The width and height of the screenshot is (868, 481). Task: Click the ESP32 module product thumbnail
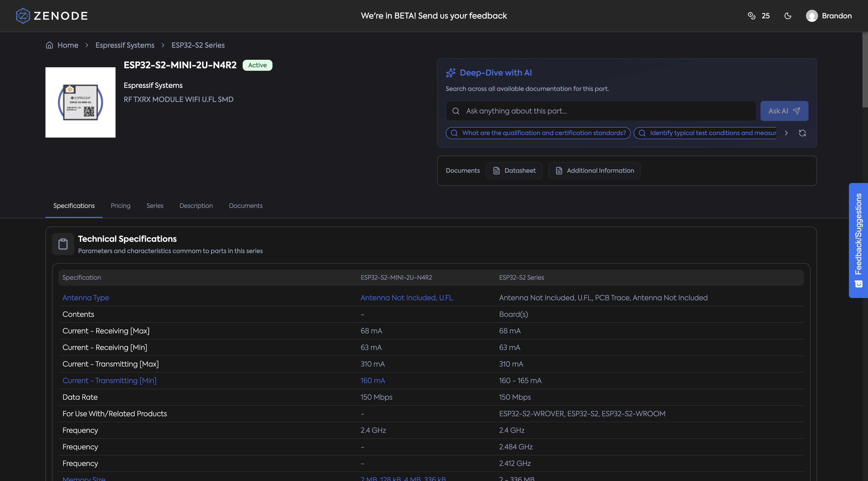coord(80,102)
